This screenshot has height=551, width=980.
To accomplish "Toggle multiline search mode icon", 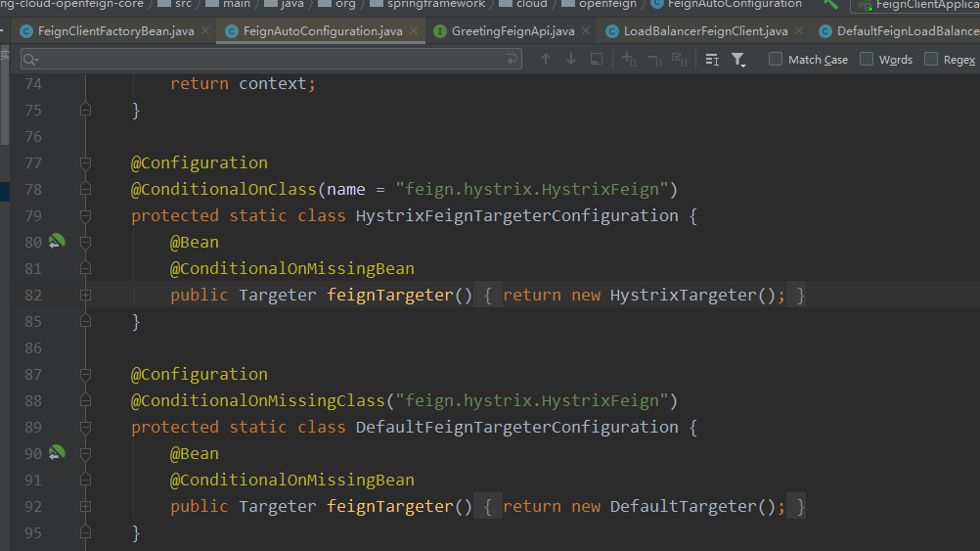I will point(712,60).
